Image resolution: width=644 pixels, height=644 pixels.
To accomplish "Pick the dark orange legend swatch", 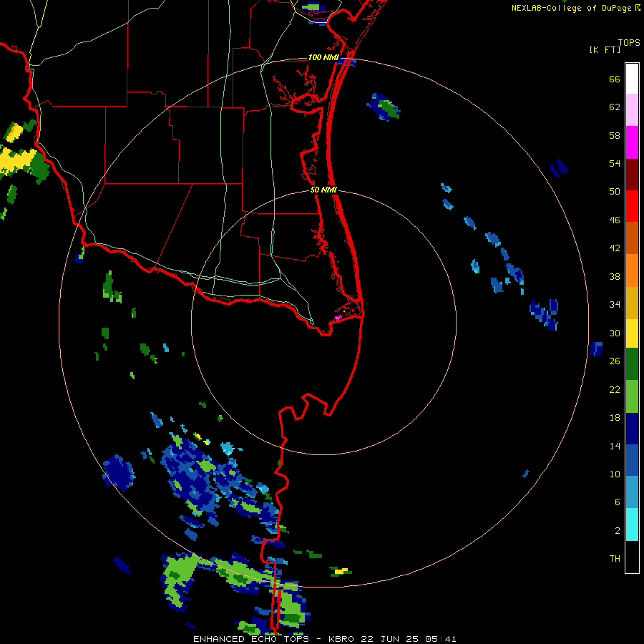I will coord(632,238).
